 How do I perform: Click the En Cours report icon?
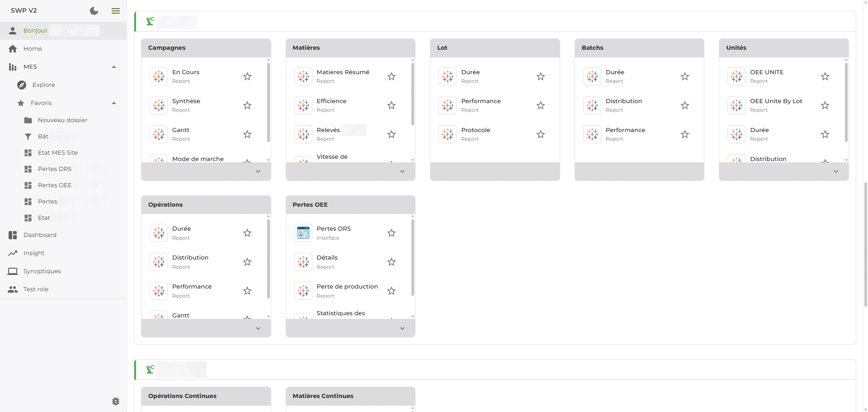tap(159, 76)
